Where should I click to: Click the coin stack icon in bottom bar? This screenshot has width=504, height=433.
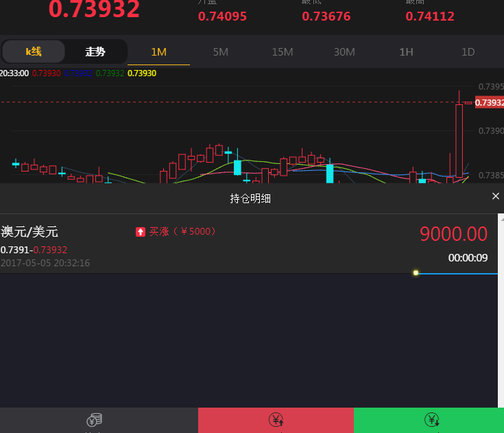pos(94,419)
